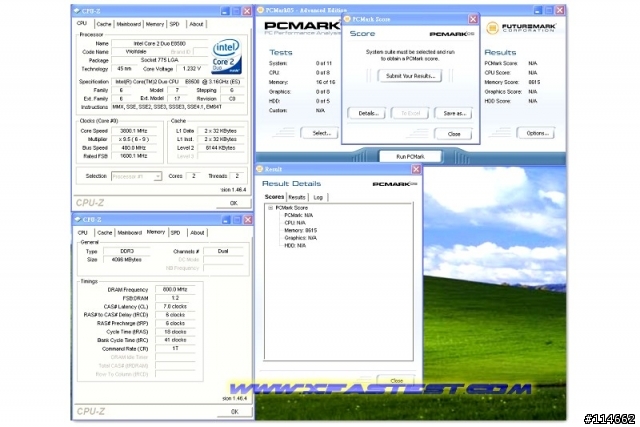Click the bottom CPU-Z title bar icon

(x=78, y=220)
